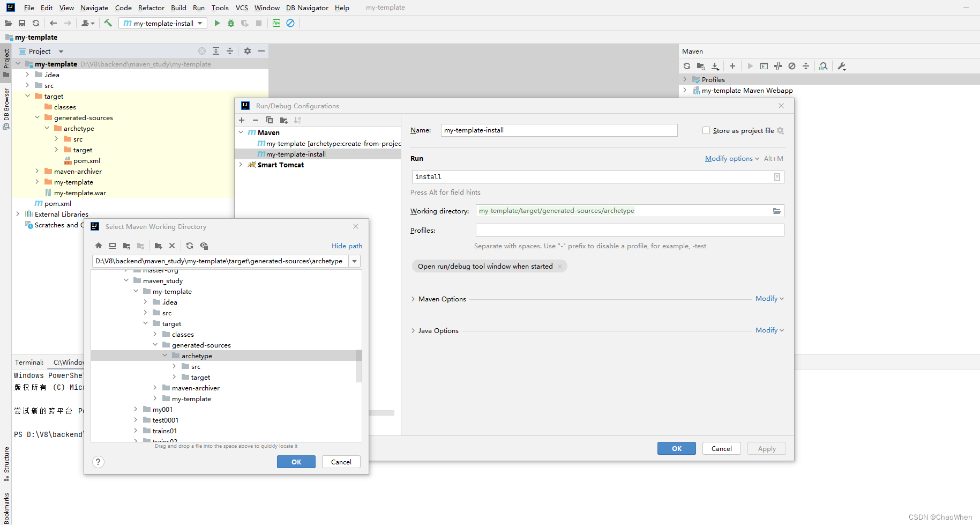Image resolution: width=980 pixels, height=525 pixels.
Task: Click Cancel in Run/Debug Configurations dialog
Action: [x=722, y=448]
